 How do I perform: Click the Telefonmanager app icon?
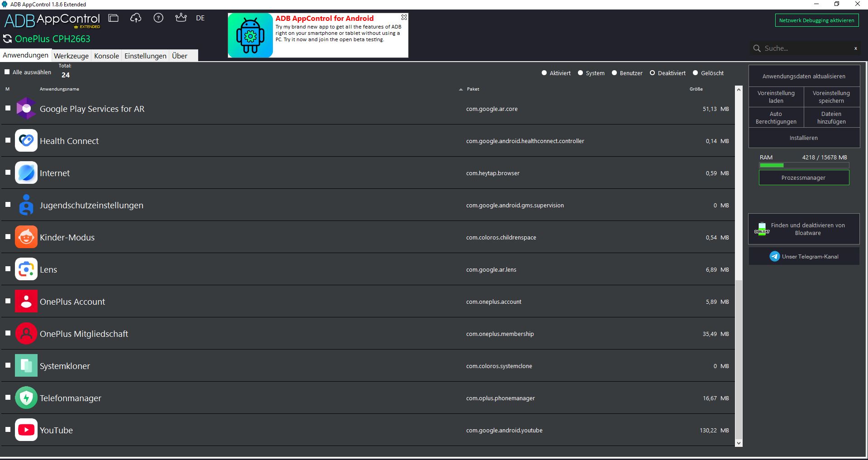(x=26, y=398)
